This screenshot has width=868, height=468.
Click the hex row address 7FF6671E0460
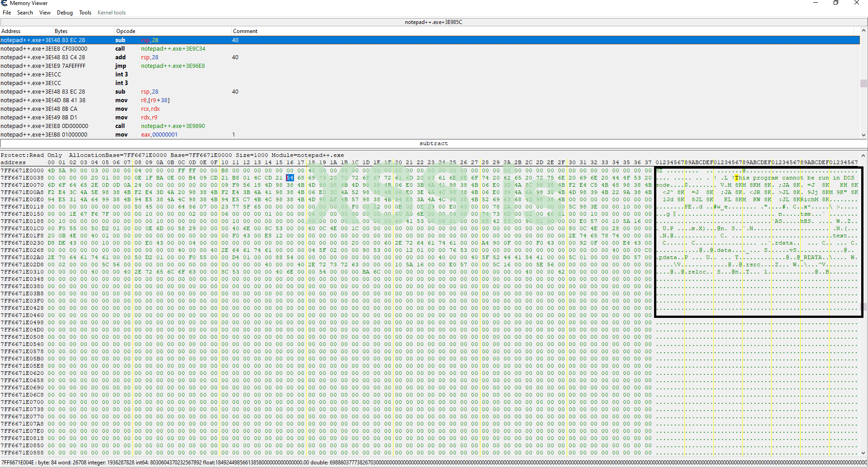coord(22,315)
